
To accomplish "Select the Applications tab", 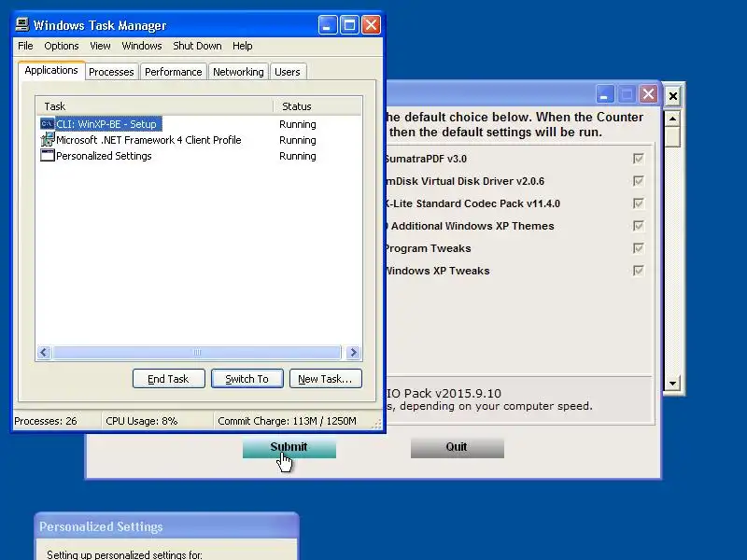I will 51,71.
